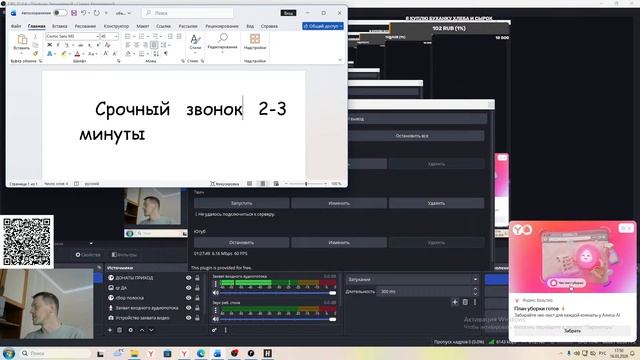Undo the last action in Word
This screenshot has width=640, height=360.
click(x=83, y=13)
